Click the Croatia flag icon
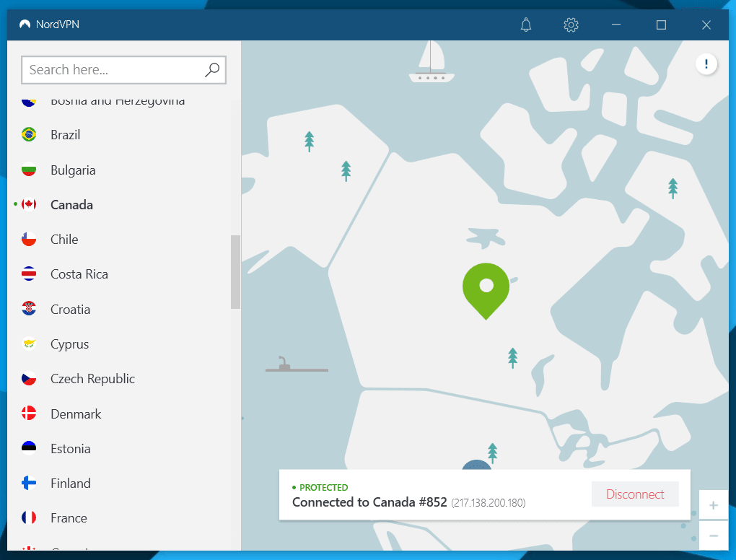The height and width of the screenshot is (560, 736). coord(29,308)
